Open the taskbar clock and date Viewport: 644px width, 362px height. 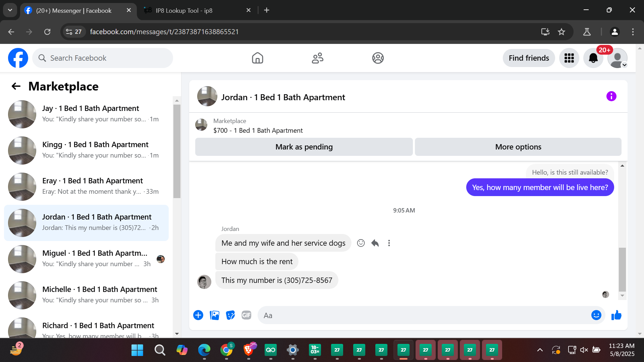point(622,350)
